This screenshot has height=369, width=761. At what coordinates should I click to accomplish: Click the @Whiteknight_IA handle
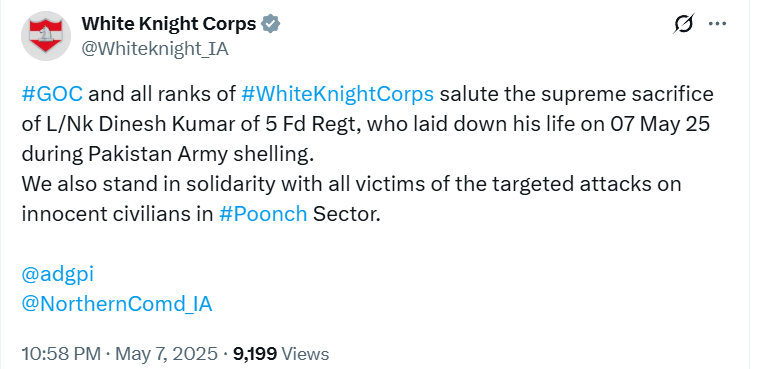155,49
